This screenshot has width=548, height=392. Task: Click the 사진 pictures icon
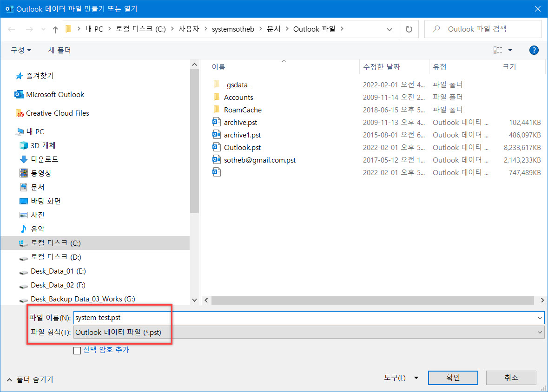pyautogui.click(x=23, y=215)
